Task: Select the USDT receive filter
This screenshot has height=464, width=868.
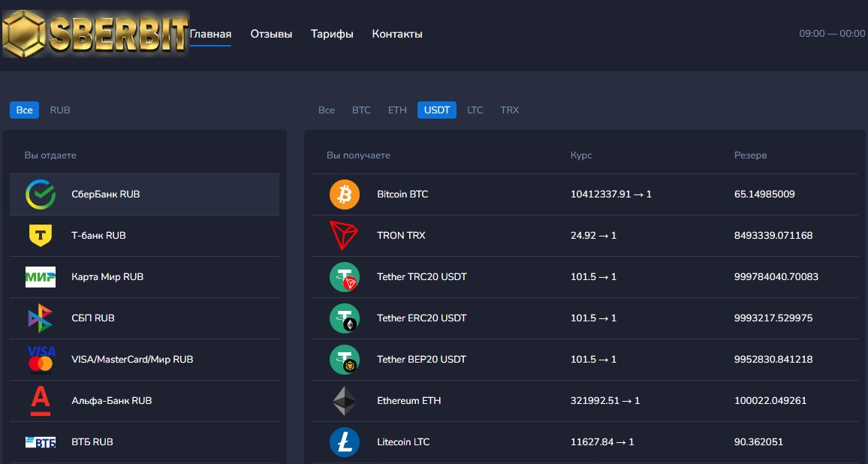Action: [x=437, y=110]
